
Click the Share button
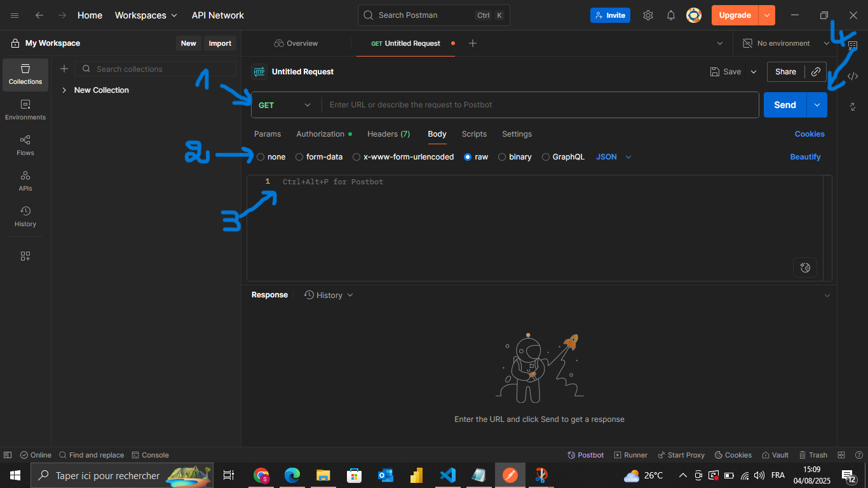(x=785, y=72)
